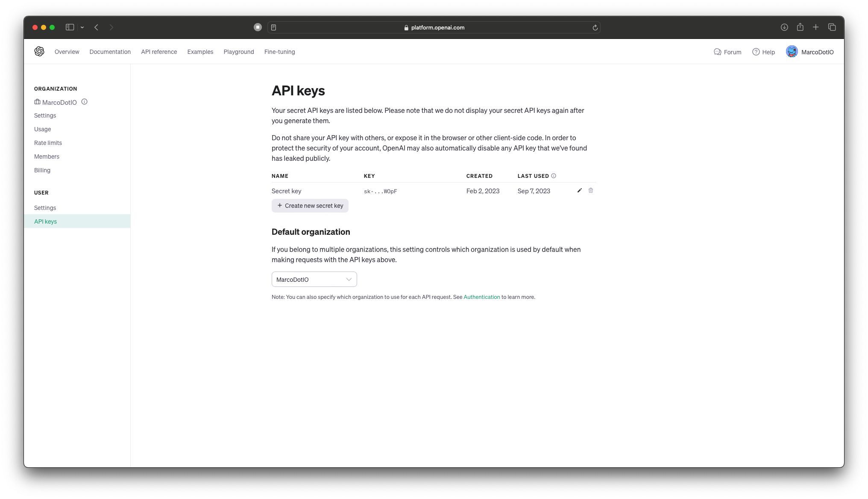The image size is (868, 499).
Task: Click the reader view page icon
Action: (x=274, y=27)
